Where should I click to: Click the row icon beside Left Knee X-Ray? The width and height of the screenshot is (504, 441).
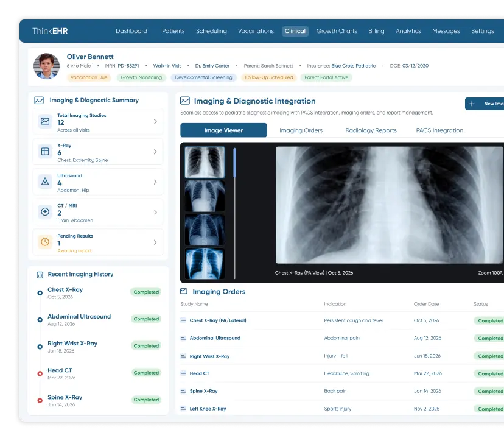(183, 409)
